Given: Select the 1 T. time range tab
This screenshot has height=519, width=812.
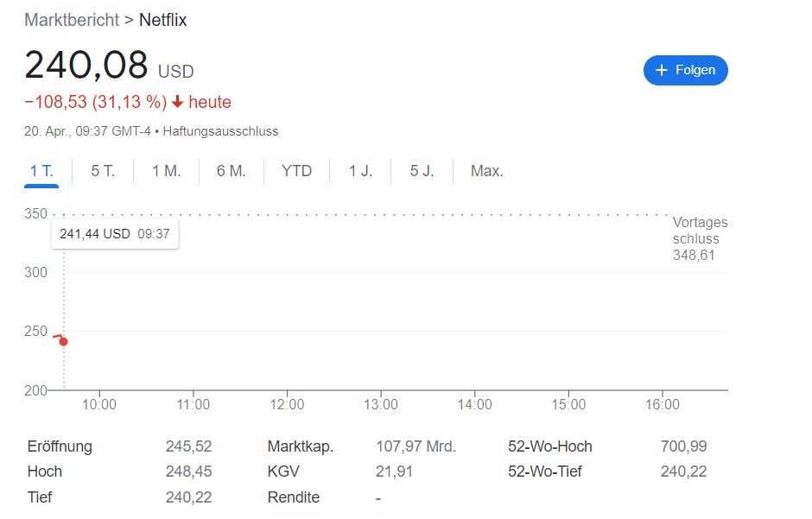Looking at the screenshot, I should click(41, 171).
